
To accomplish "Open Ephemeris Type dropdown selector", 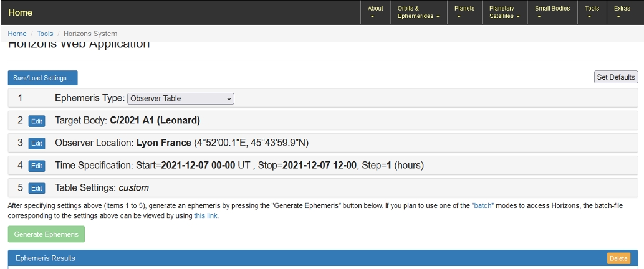I will click(x=181, y=98).
